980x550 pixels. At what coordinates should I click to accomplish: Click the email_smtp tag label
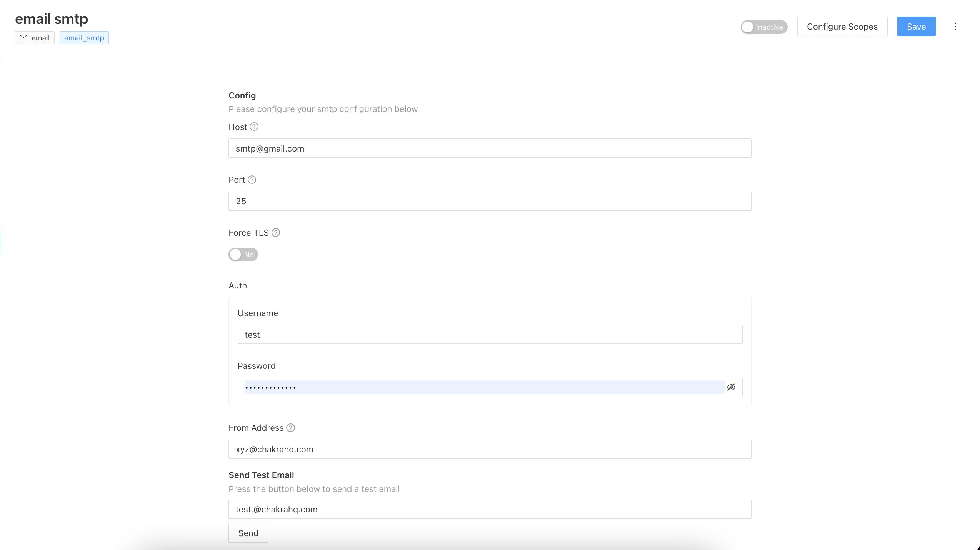84,38
